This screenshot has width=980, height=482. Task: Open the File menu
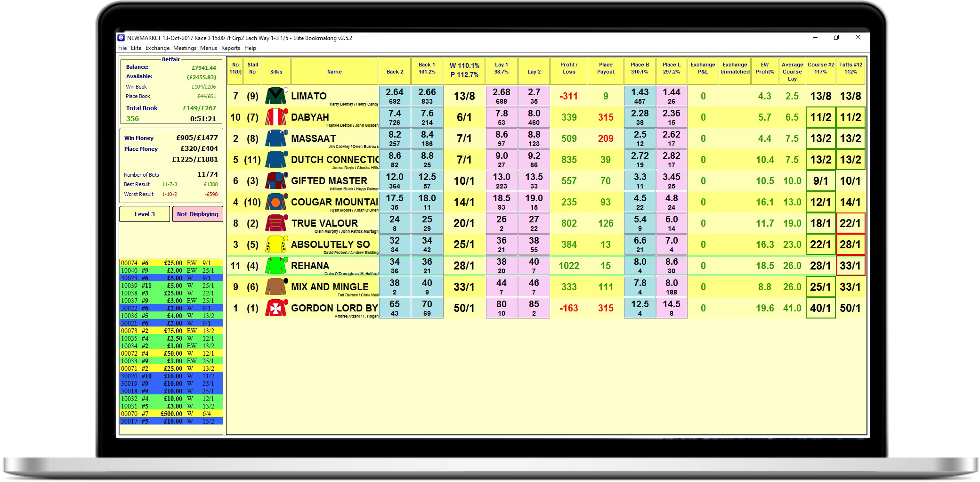[x=122, y=48]
